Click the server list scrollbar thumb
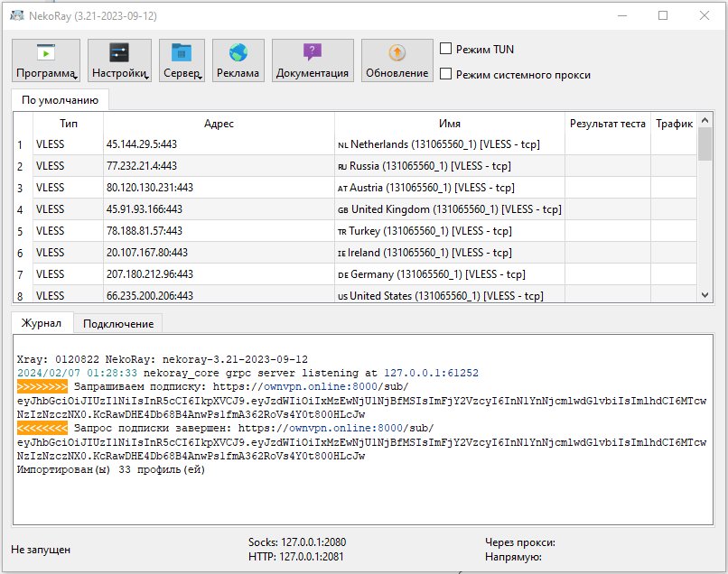Viewport: 728px width, 574px height. 705,143
